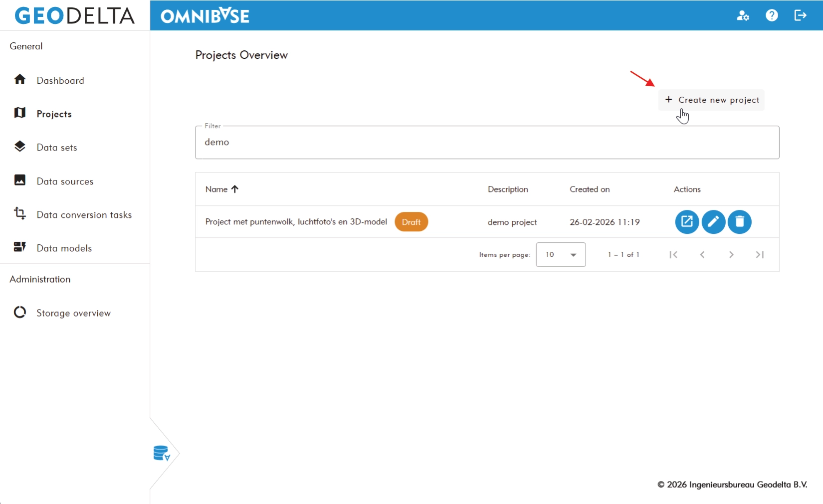Go to the previous page of results
This screenshot has width=823, height=504.
(x=702, y=255)
